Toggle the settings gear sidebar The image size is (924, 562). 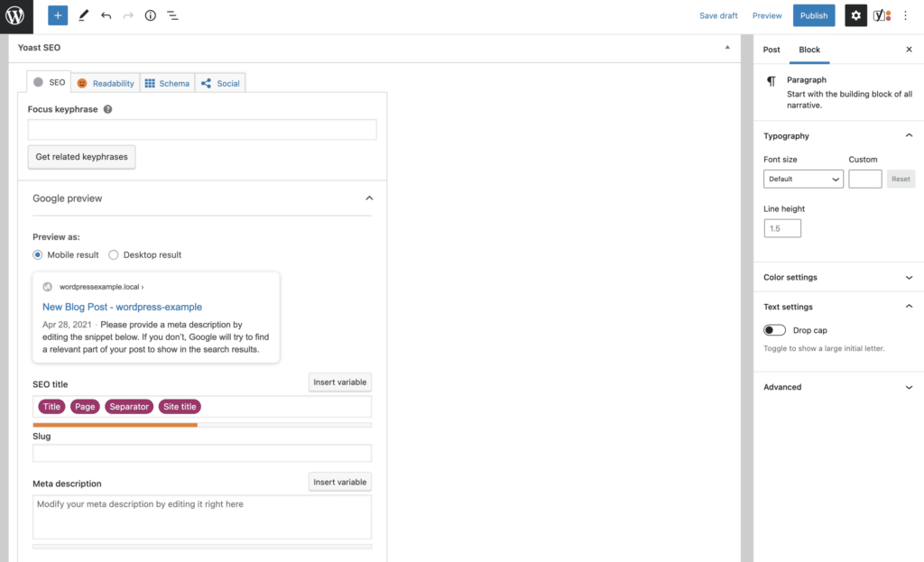coord(855,16)
